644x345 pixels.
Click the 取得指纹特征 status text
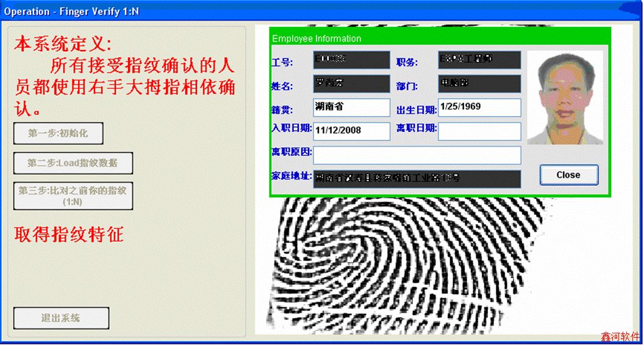click(x=69, y=234)
